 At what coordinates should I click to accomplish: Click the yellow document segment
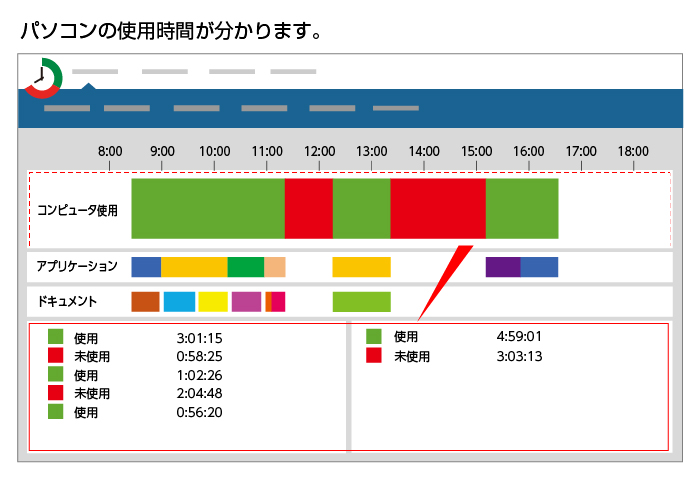pyautogui.click(x=213, y=302)
